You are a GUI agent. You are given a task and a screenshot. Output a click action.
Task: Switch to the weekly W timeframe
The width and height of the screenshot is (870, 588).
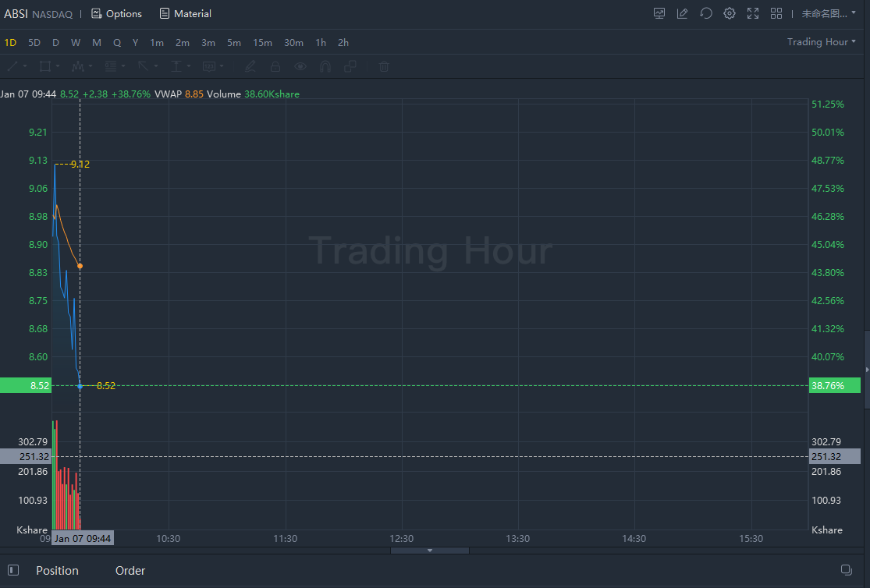(x=76, y=43)
